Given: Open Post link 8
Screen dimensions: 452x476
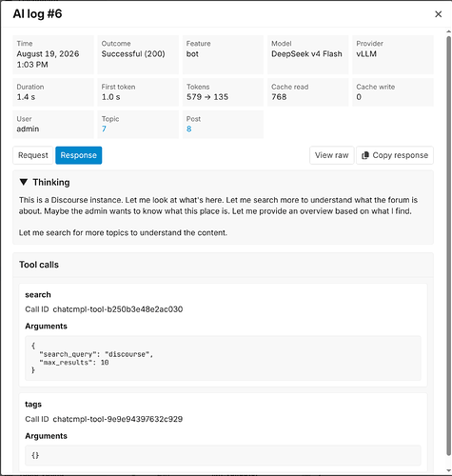Looking at the screenshot, I should click(x=188, y=129).
